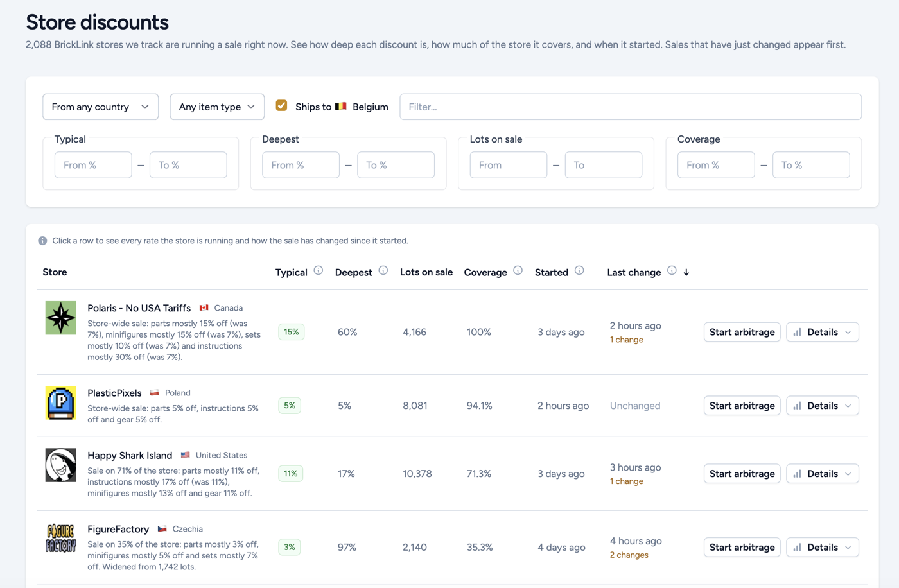Click the PlasticPixels store logo
The height and width of the screenshot is (588, 899).
coord(61,402)
